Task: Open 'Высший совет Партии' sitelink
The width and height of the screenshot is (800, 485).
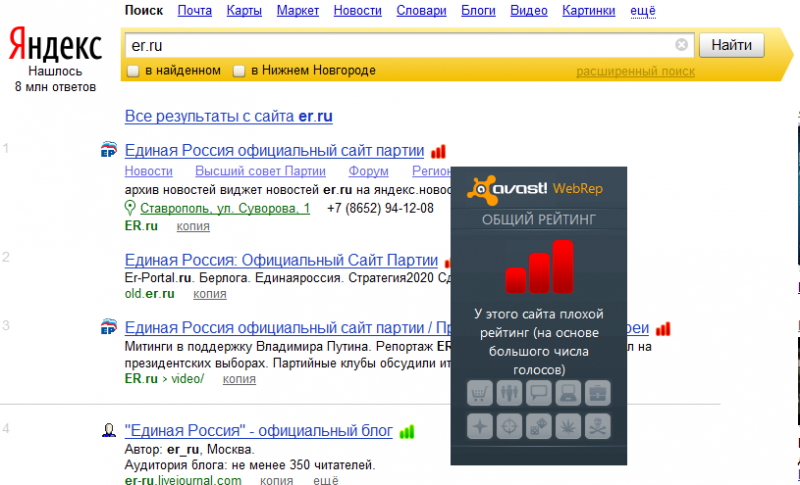Action: [260, 171]
